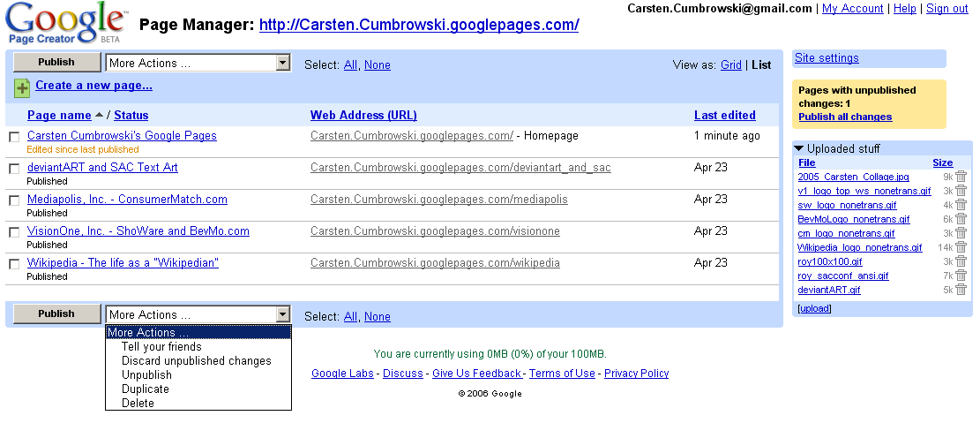980x423 pixels.
Task: Choose Tell your friends from menu
Action: (x=161, y=347)
